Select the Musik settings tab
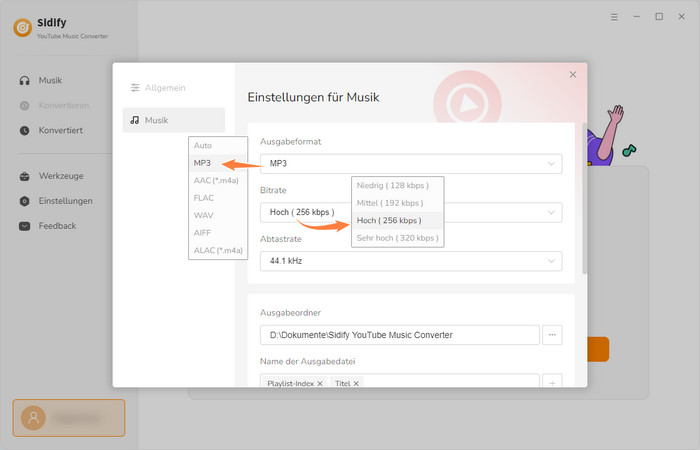700x450 pixels. tap(174, 120)
